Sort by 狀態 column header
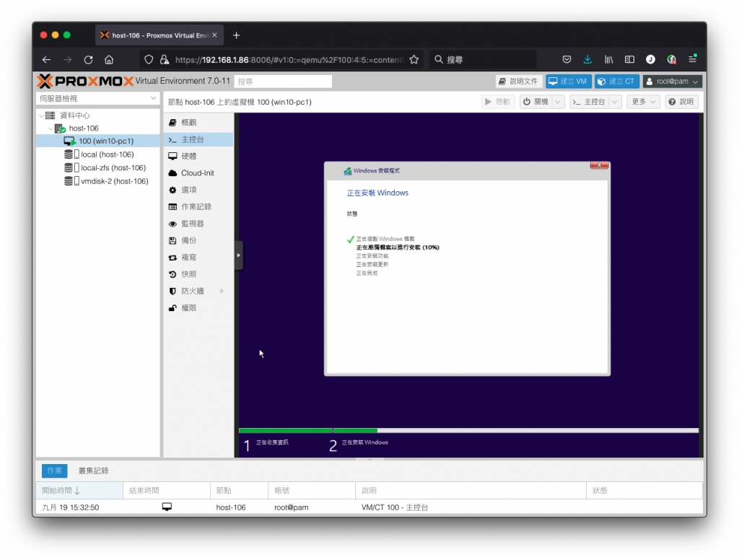The image size is (739, 560). pyautogui.click(x=644, y=491)
